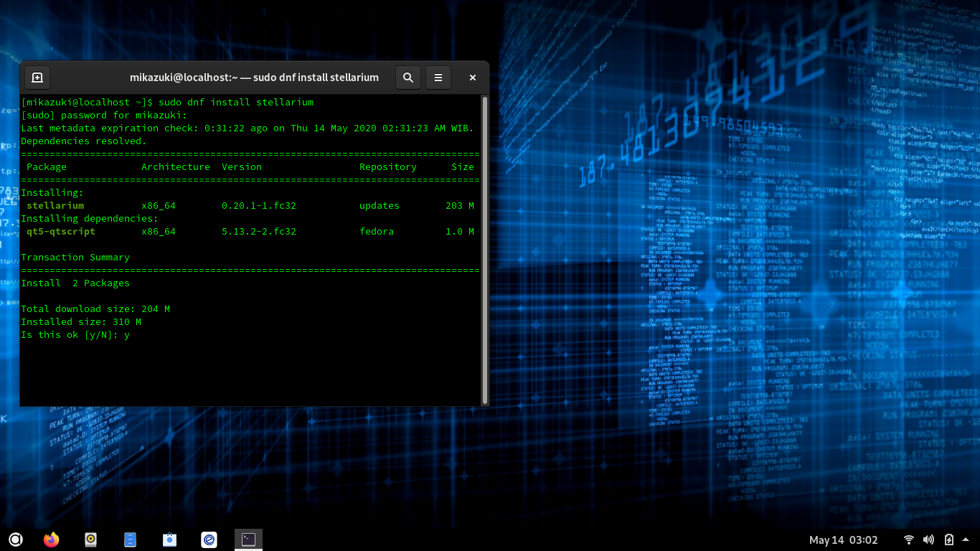Click the terminal search icon

[x=407, y=77]
